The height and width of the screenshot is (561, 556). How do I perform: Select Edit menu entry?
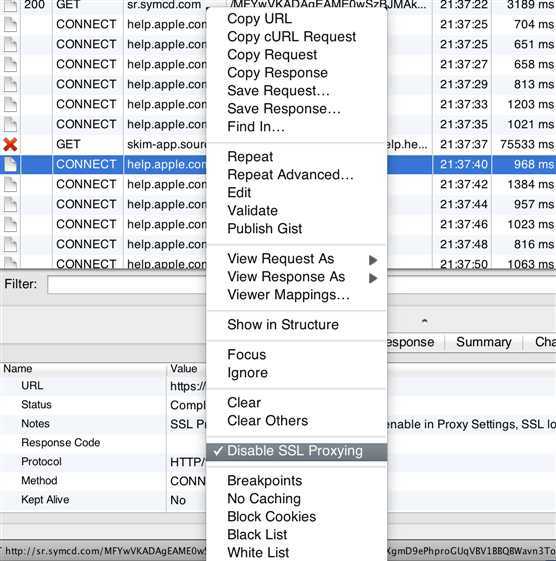tap(239, 192)
